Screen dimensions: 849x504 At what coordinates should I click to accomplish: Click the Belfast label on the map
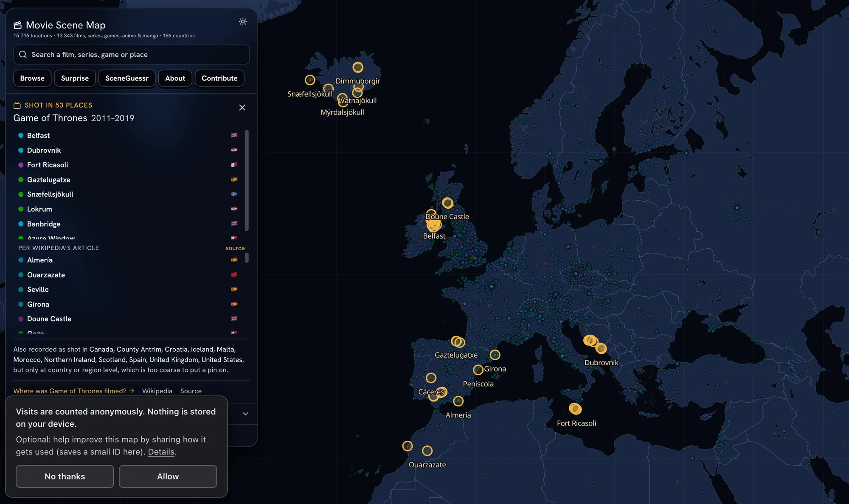point(434,236)
